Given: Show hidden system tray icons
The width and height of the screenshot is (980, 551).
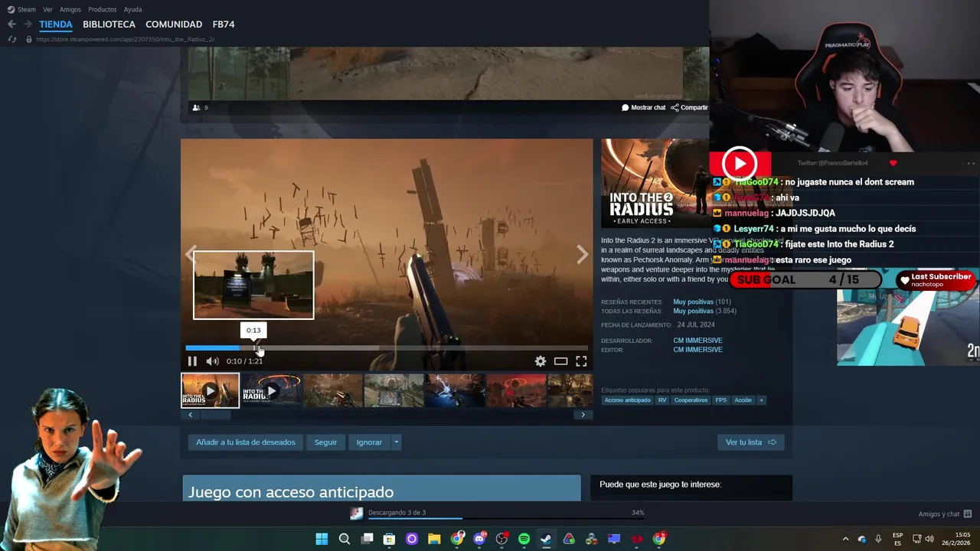Looking at the screenshot, I should coord(845,539).
